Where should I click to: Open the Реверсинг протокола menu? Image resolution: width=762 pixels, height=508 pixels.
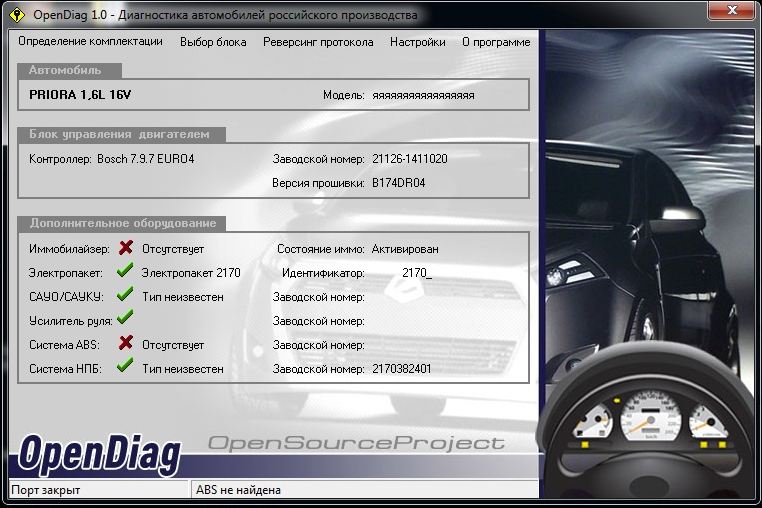point(318,42)
